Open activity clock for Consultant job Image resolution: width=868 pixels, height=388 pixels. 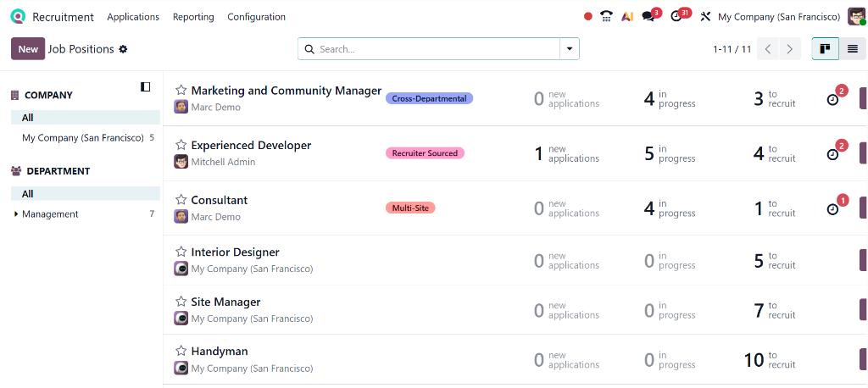click(832, 209)
